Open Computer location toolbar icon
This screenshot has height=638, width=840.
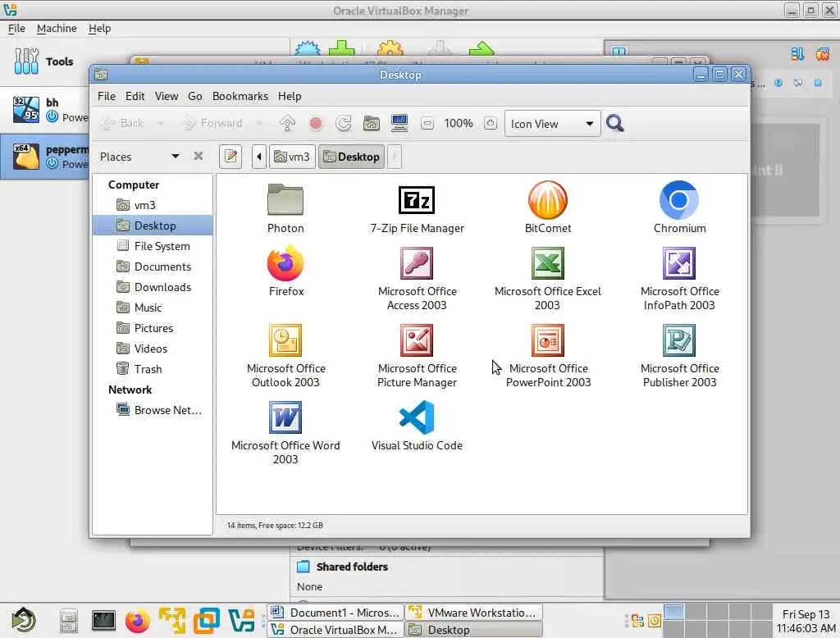click(x=399, y=124)
